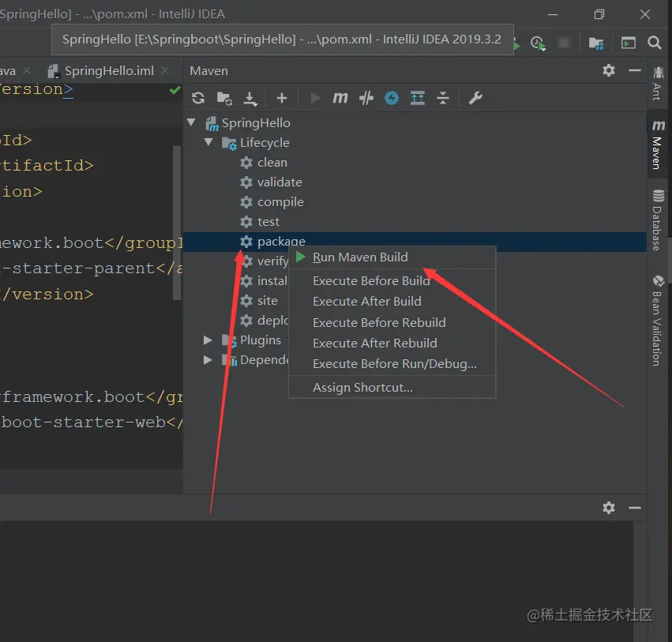This screenshot has width=672, height=642.
Task: Toggle Offline Mode in Maven toolbar
Action: 366,98
